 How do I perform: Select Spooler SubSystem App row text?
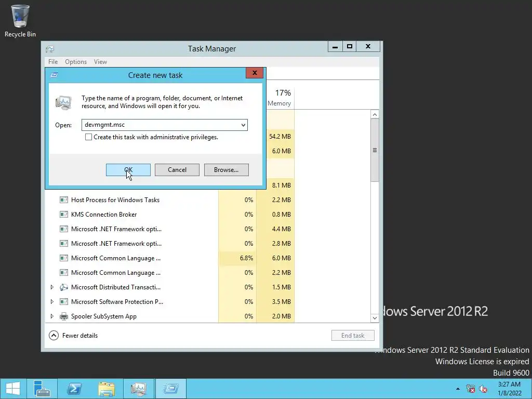[104, 316]
